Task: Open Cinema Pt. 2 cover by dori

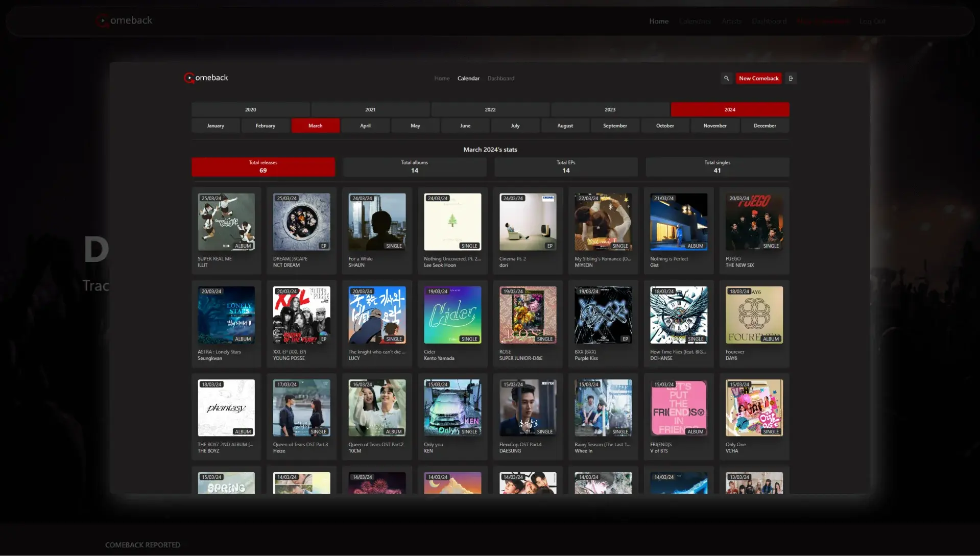Action: pyautogui.click(x=528, y=222)
